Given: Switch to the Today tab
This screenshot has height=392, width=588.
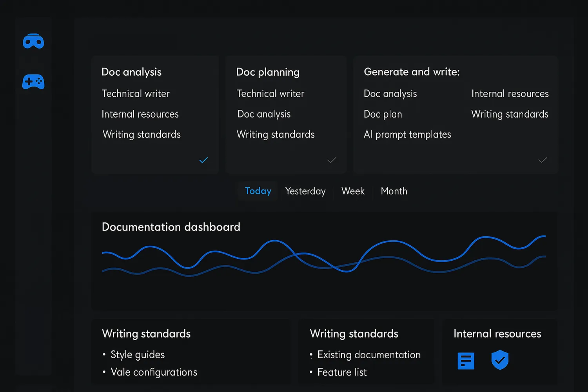Looking at the screenshot, I should tap(258, 191).
